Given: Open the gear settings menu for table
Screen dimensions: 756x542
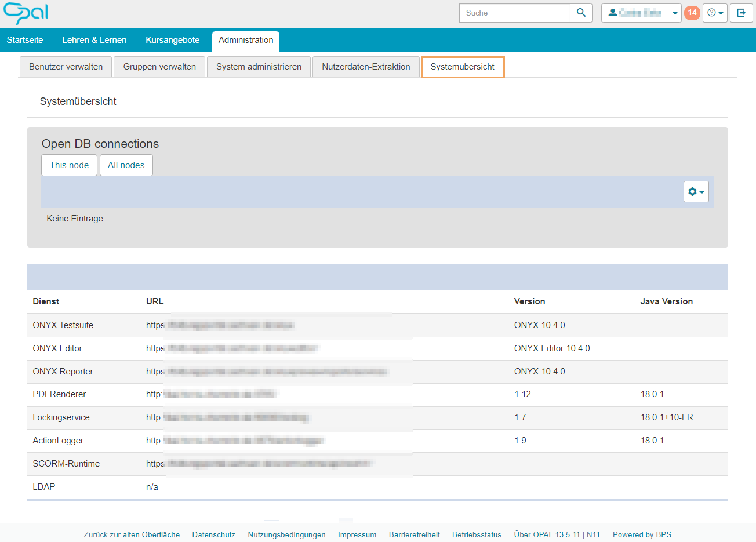Looking at the screenshot, I should (x=696, y=192).
